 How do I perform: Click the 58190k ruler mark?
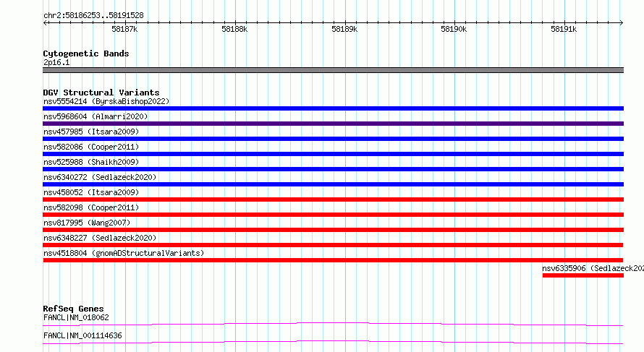click(x=454, y=29)
